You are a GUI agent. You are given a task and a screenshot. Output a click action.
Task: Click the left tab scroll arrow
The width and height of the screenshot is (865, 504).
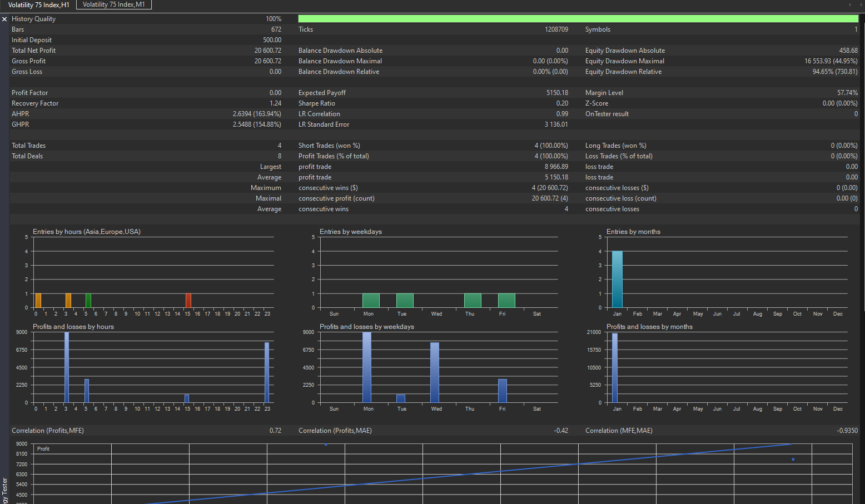[x=849, y=5]
